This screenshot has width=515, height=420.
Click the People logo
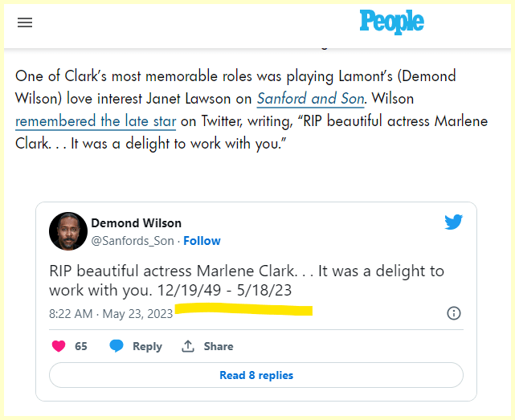pos(391,22)
